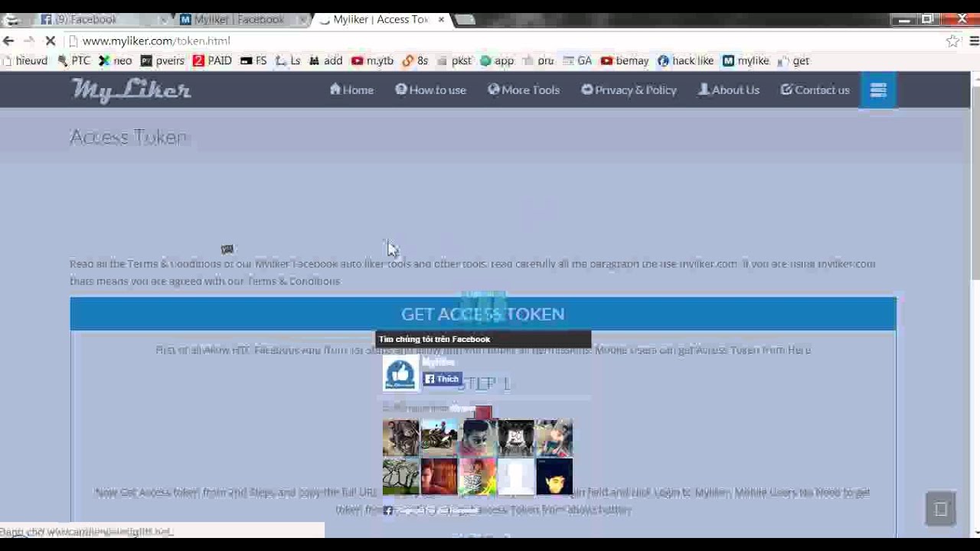980x551 pixels.
Task: Open the get bookmark
Action: click(x=793, y=60)
